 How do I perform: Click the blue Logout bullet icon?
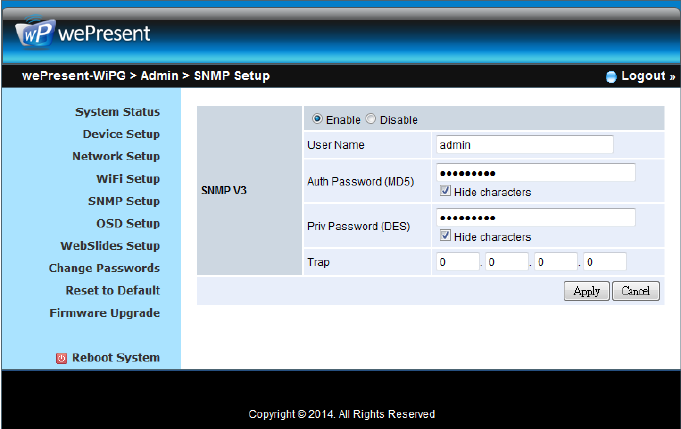(611, 77)
